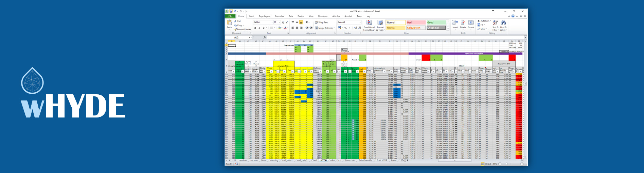Click the Undo arrow icon
Viewport: 644px width, 173px height.
[235, 11]
